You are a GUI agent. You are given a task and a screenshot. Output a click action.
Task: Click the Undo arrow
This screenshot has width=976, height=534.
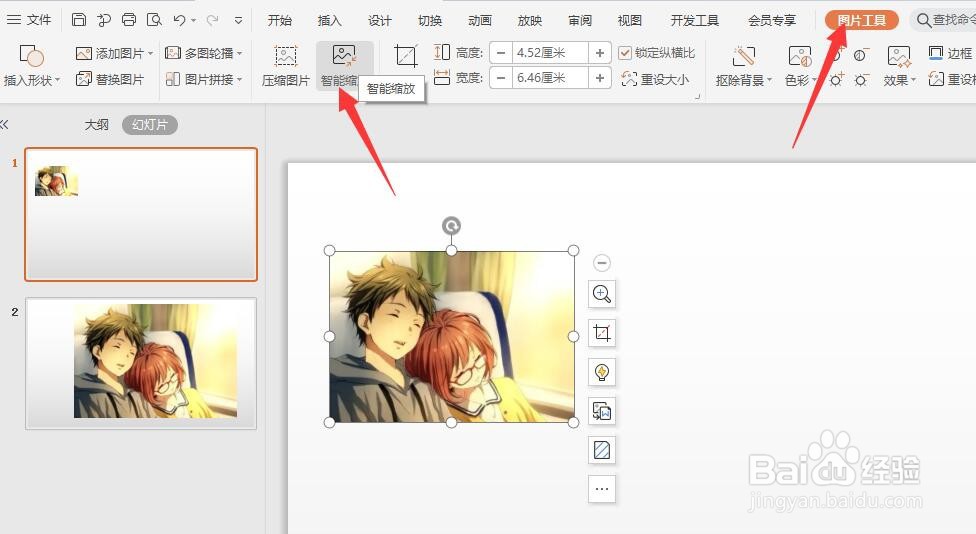180,20
